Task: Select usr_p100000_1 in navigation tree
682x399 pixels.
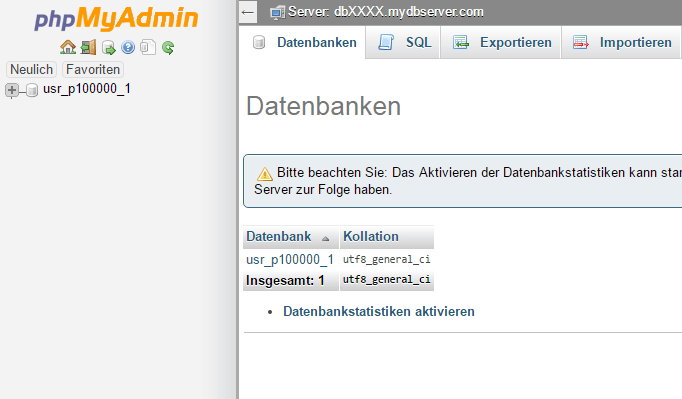Action: point(87,89)
